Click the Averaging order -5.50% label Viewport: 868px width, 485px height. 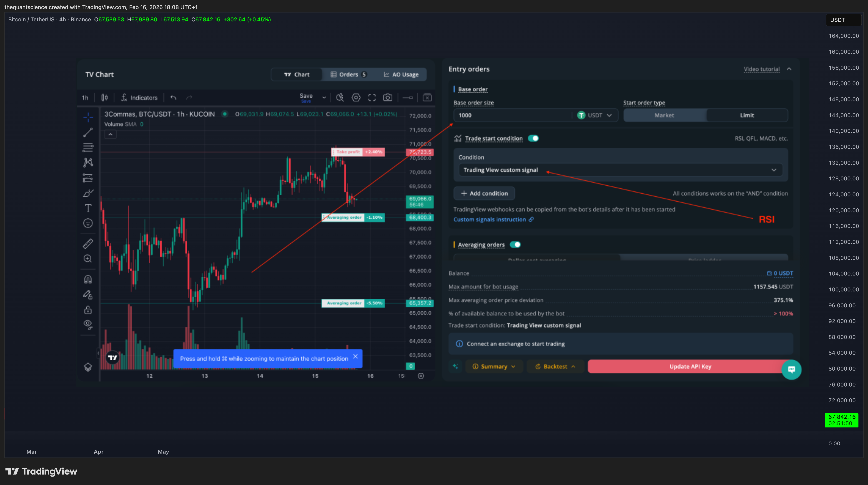pos(353,303)
